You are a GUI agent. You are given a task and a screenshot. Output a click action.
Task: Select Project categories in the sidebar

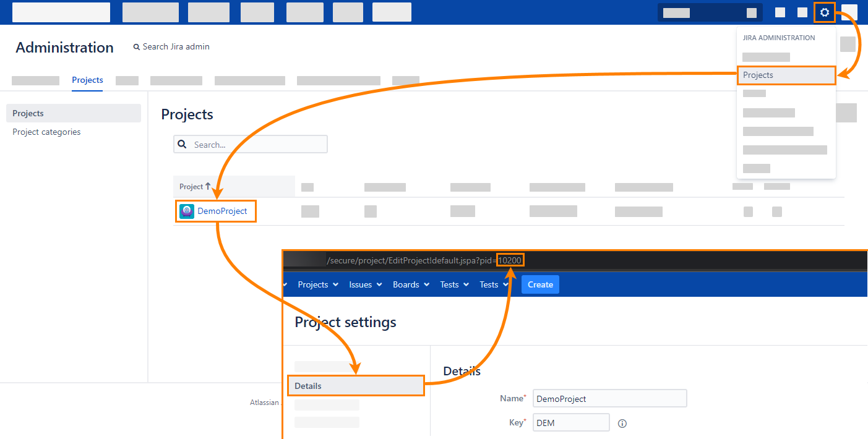tap(46, 132)
